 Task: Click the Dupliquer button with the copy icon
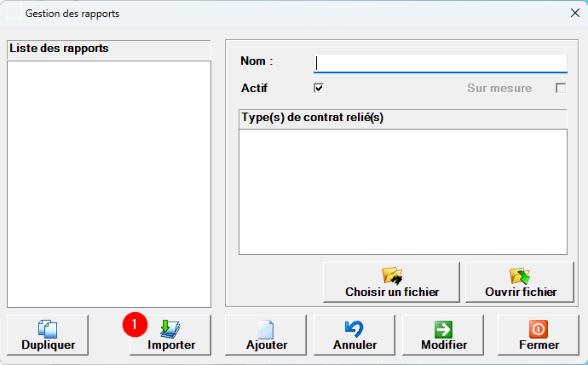coord(48,335)
